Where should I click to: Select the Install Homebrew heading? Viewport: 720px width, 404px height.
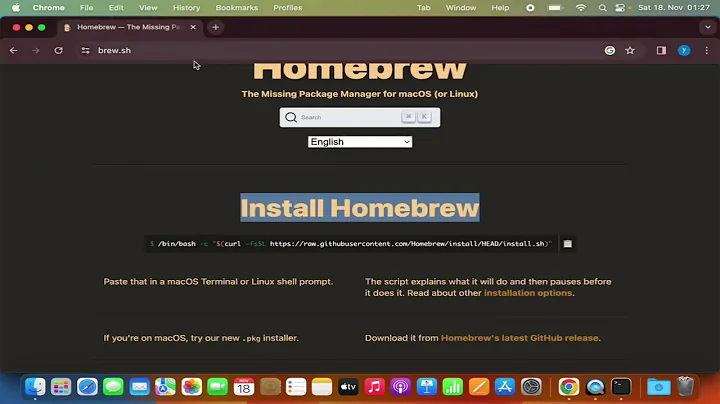point(360,208)
